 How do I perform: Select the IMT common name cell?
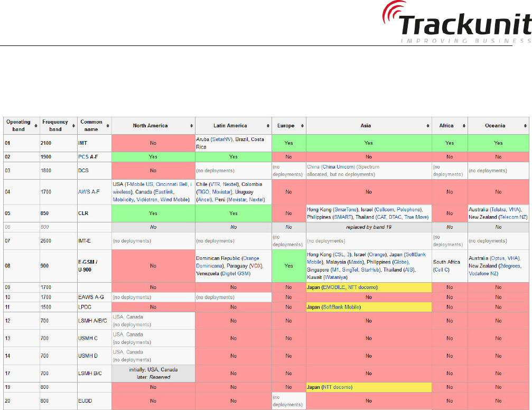coord(95,143)
